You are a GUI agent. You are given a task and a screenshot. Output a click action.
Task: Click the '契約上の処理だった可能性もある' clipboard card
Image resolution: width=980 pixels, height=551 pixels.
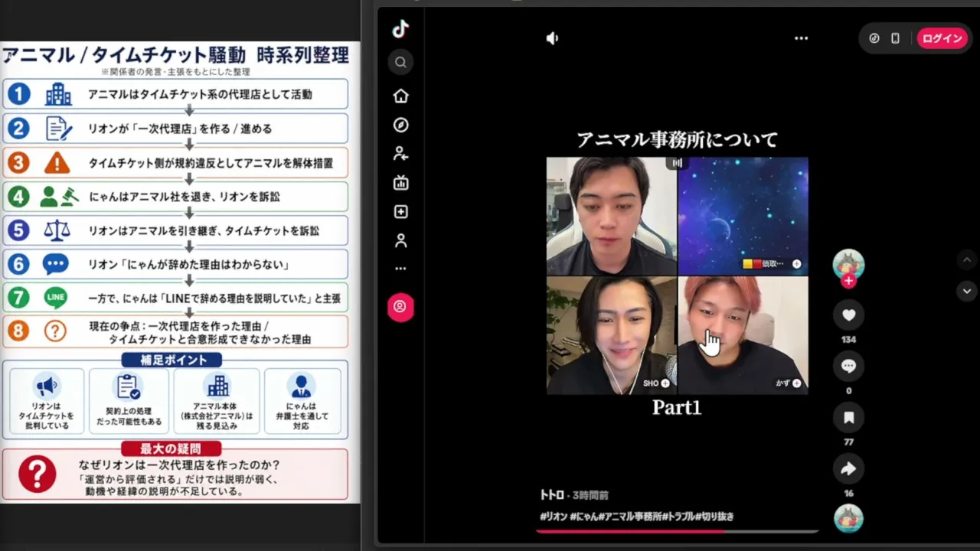pos(129,401)
